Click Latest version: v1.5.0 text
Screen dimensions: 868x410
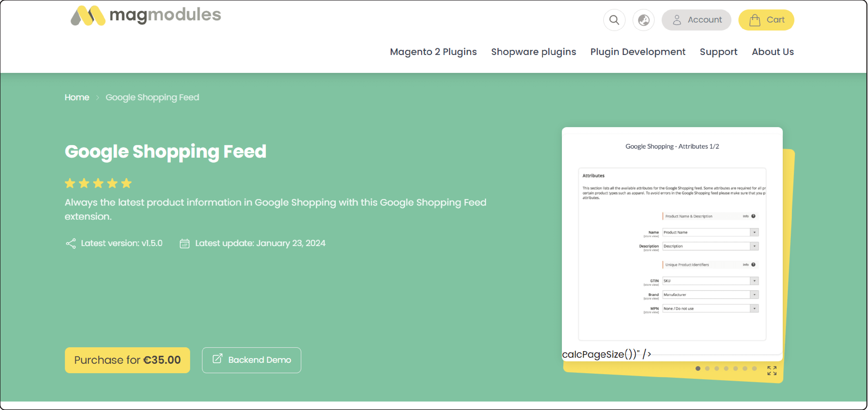tap(122, 243)
